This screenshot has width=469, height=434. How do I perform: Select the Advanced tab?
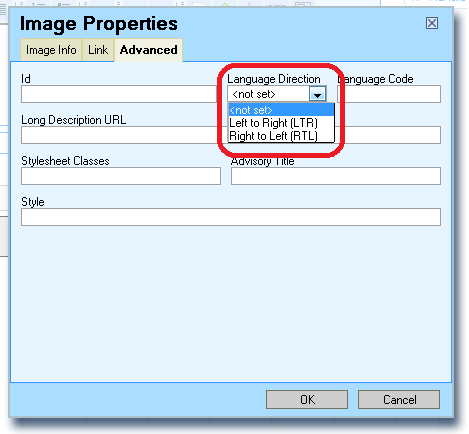(x=149, y=50)
